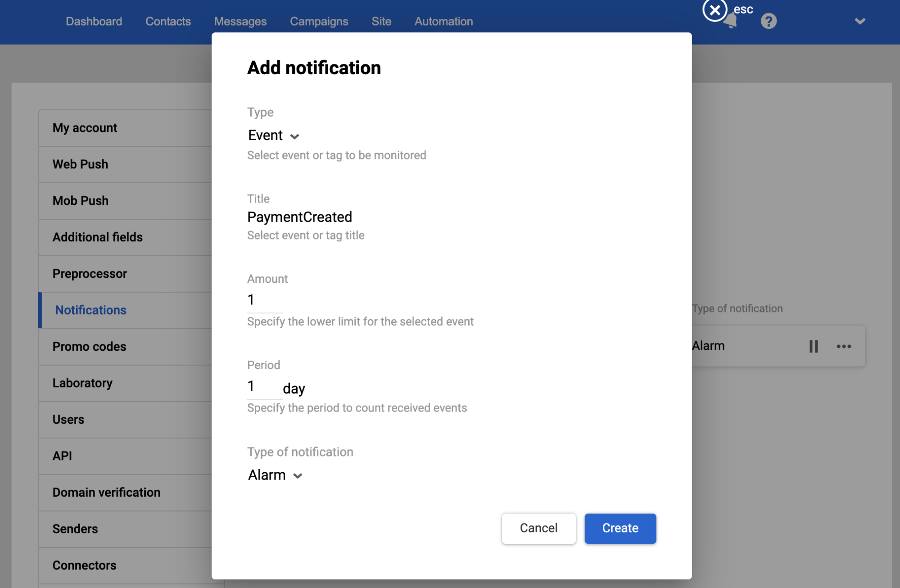Pause the Alarm notification
The width and height of the screenshot is (900, 588).
[813, 346]
